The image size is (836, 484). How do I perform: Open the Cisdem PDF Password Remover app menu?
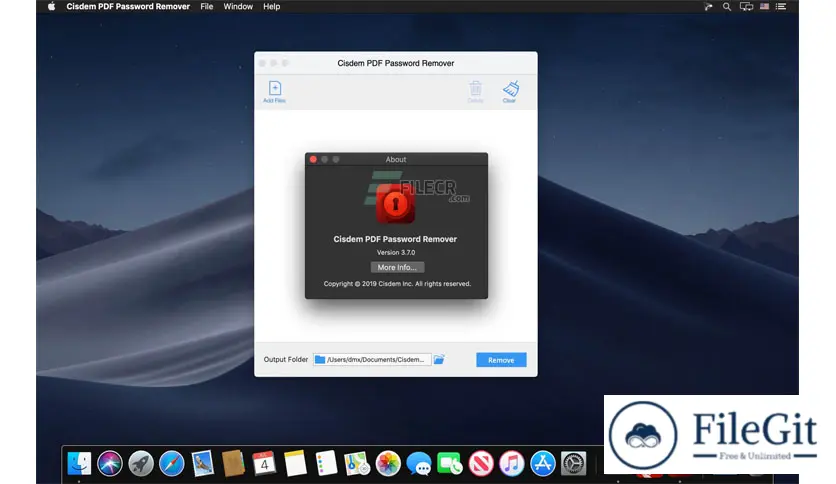point(128,6)
